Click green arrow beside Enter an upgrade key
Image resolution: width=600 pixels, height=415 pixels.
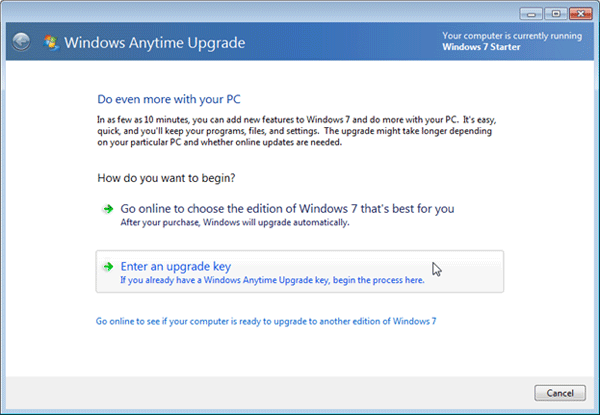tap(108, 266)
